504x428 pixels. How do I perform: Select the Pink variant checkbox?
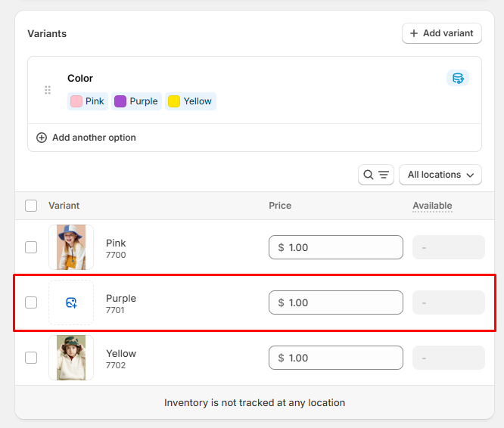click(x=31, y=247)
